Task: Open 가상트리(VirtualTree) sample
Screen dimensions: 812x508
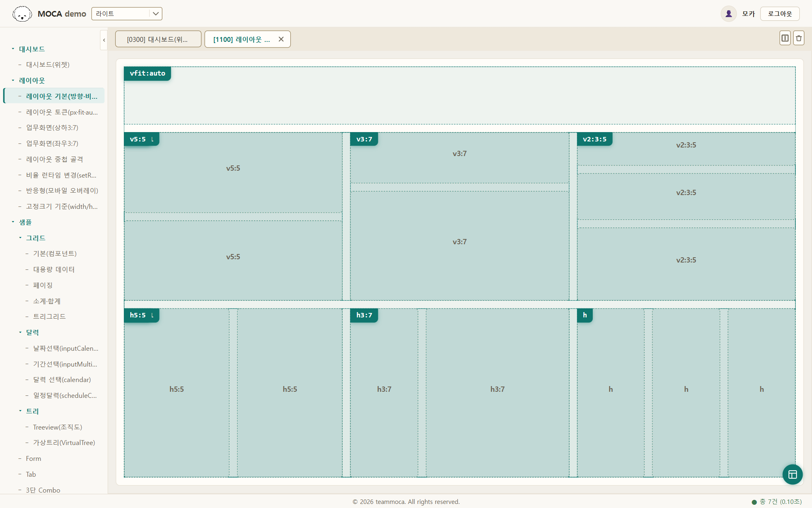Action: (64, 443)
